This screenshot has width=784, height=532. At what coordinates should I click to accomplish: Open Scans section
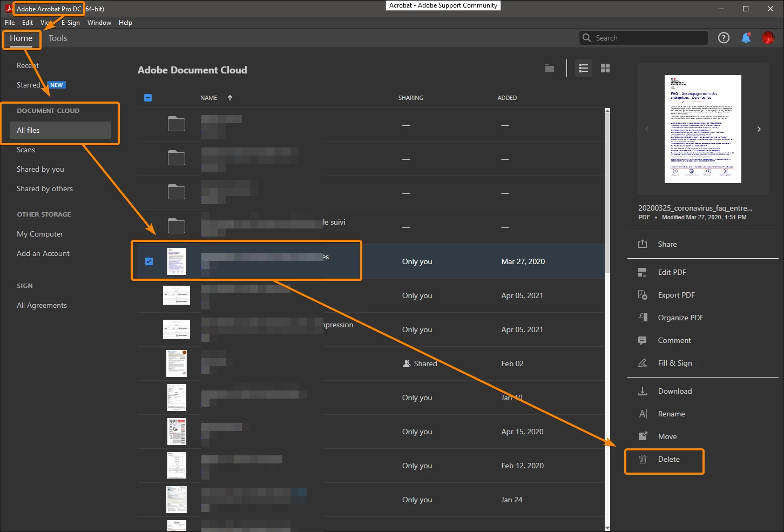26,150
